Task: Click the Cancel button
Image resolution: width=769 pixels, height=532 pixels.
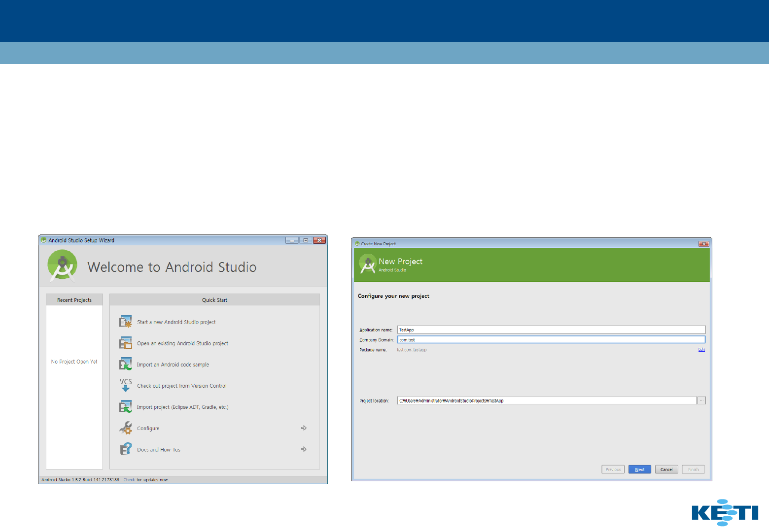Action: pyautogui.click(x=666, y=469)
